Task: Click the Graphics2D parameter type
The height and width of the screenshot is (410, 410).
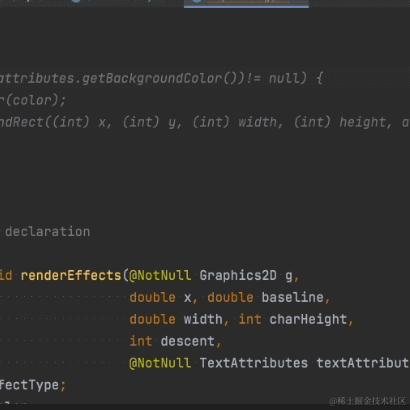Action: coord(238,276)
